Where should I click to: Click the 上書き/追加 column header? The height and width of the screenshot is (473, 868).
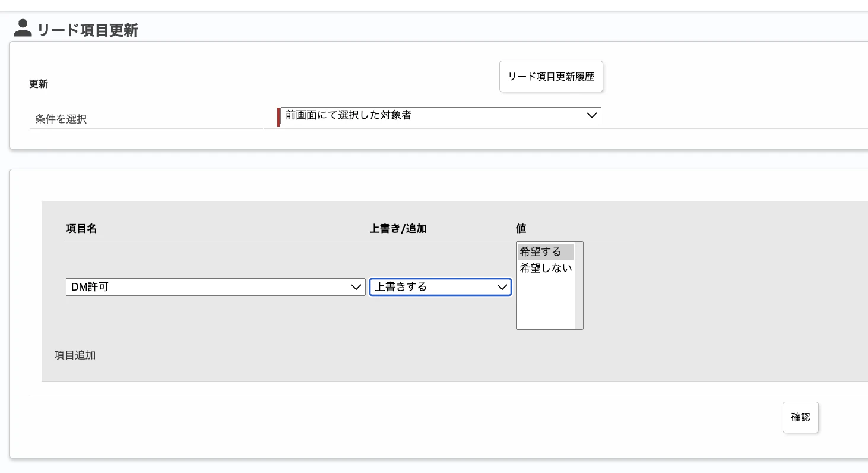point(398,228)
